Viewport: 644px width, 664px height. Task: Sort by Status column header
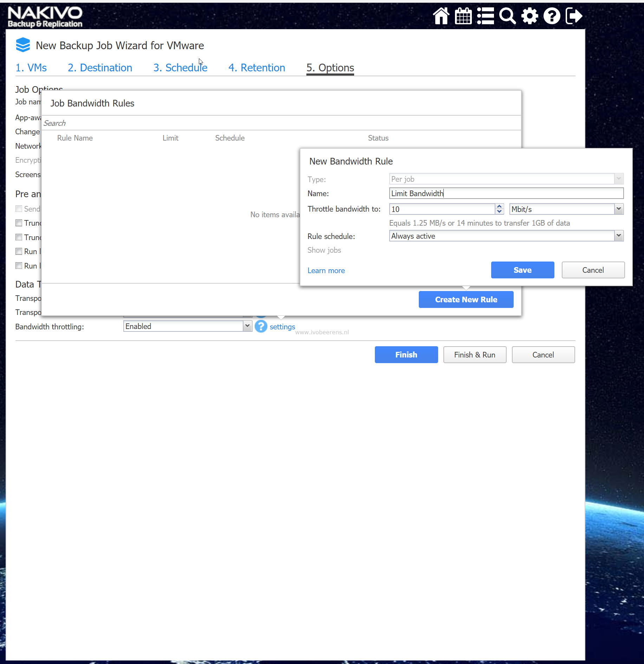pyautogui.click(x=378, y=138)
